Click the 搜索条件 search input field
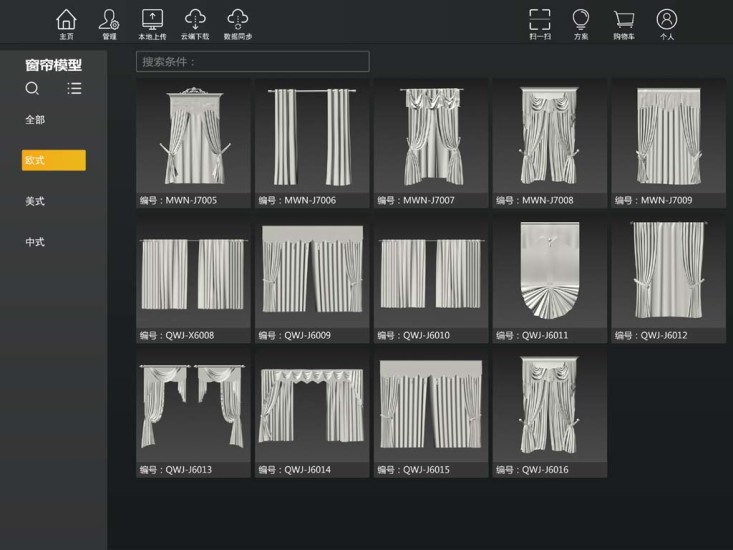The image size is (733, 550). pos(252,62)
